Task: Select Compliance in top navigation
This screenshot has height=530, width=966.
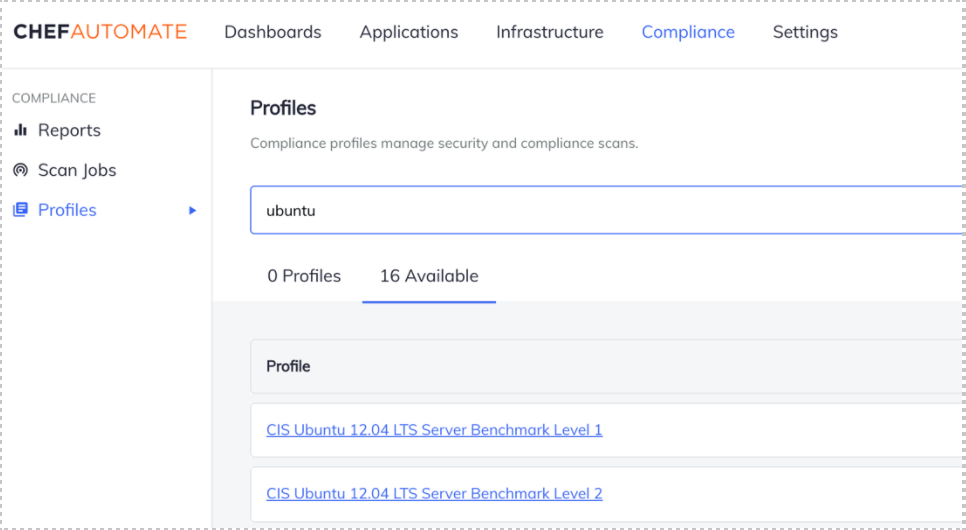Action: tap(687, 32)
